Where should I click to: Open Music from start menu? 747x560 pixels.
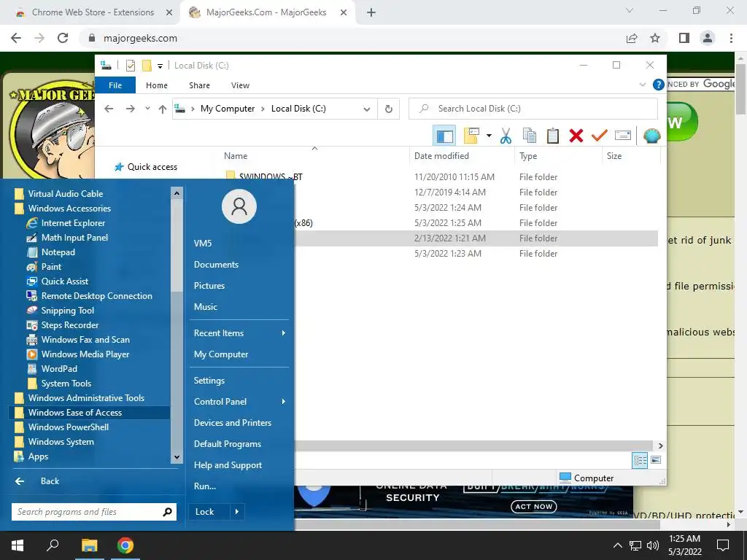[205, 307]
